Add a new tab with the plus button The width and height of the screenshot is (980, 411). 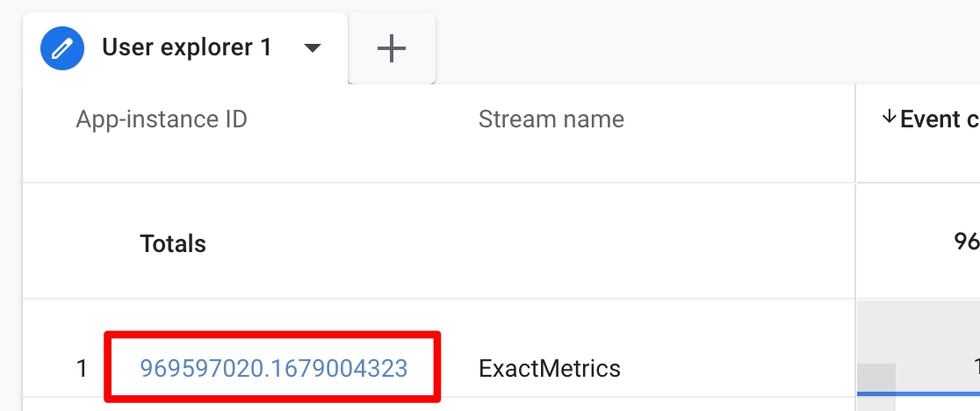click(392, 48)
